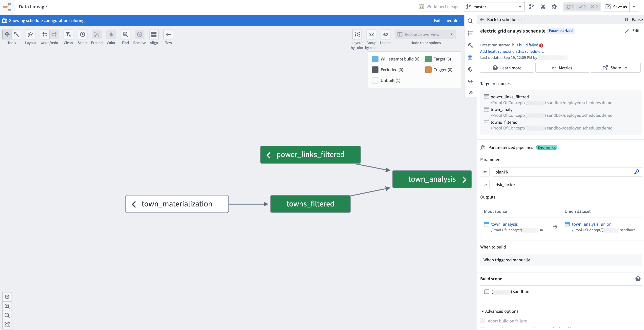Check the Abort build on failure option
Screen dimensions: 644x330
pos(483,321)
